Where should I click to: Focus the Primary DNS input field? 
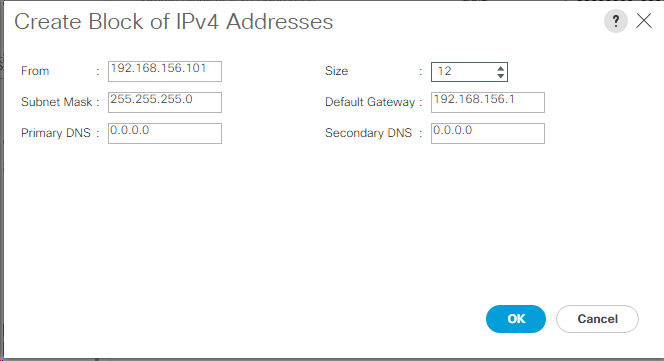[x=165, y=133]
